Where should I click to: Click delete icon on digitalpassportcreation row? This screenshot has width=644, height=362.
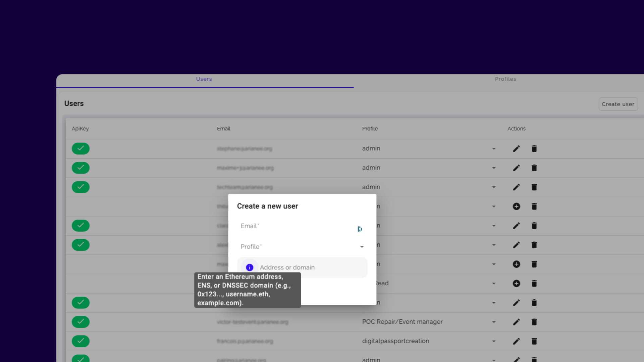point(534,341)
